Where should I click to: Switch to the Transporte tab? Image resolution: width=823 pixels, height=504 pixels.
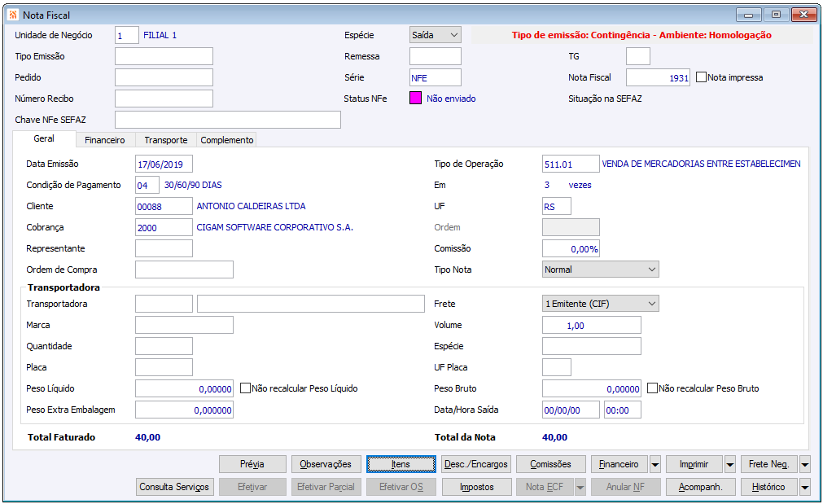click(x=166, y=140)
